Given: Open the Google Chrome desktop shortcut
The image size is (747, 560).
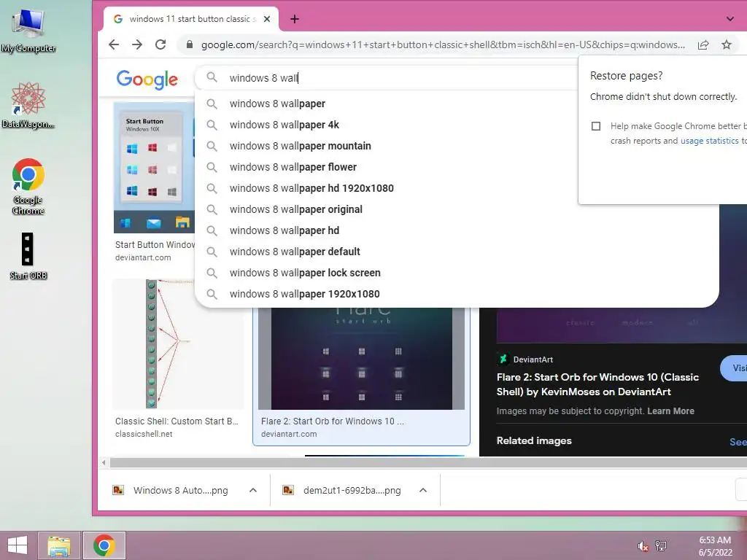Looking at the screenshot, I should coord(28,186).
